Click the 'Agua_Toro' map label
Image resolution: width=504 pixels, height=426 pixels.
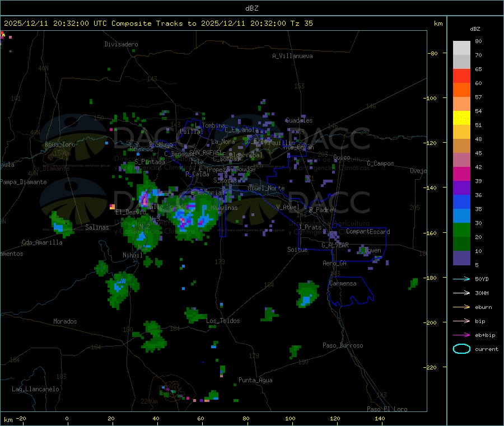pos(60,144)
